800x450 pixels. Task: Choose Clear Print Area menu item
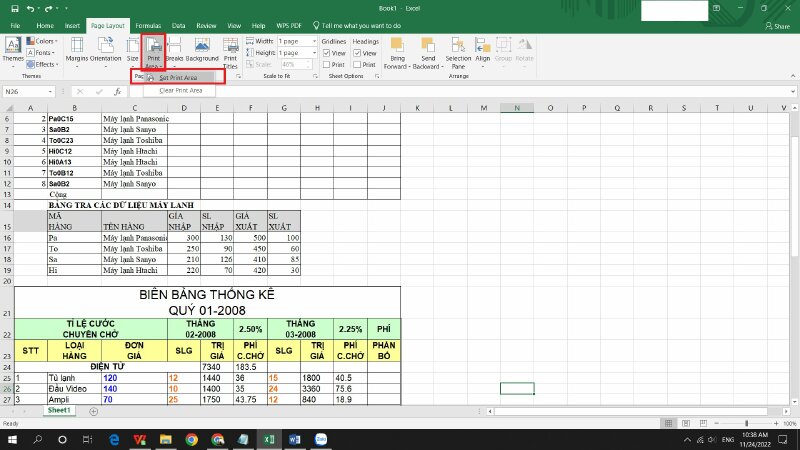click(x=180, y=90)
